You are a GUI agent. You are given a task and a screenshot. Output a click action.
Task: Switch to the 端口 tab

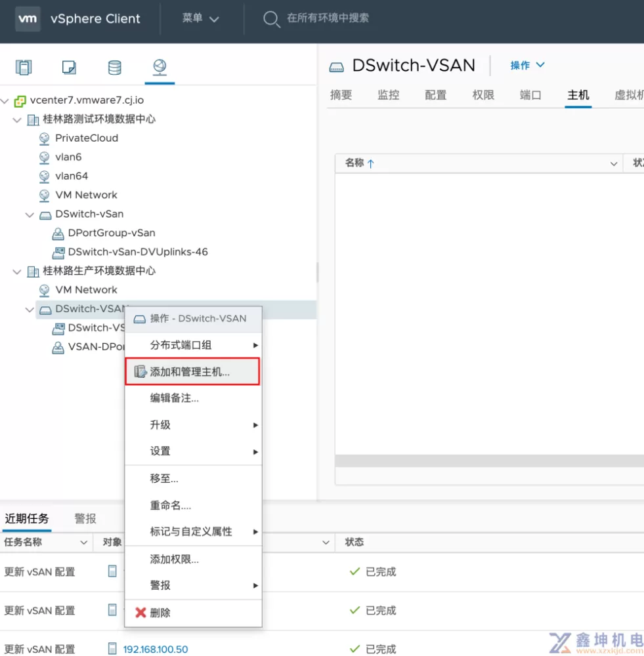tap(530, 95)
